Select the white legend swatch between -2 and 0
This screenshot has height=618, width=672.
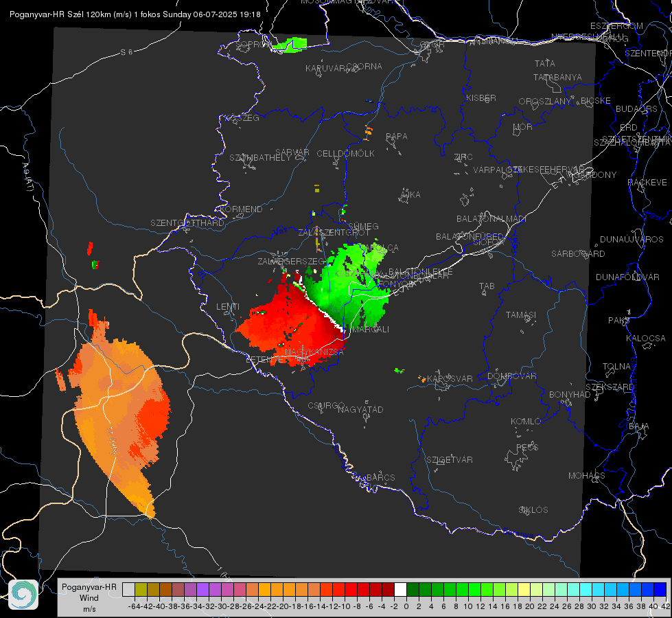click(400, 589)
